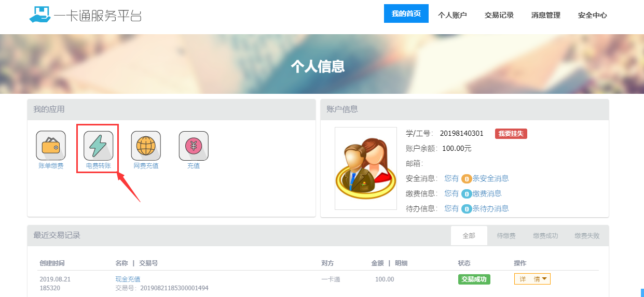Open the 网费充值 globe icon
This screenshot has height=297, width=644.
146,146
